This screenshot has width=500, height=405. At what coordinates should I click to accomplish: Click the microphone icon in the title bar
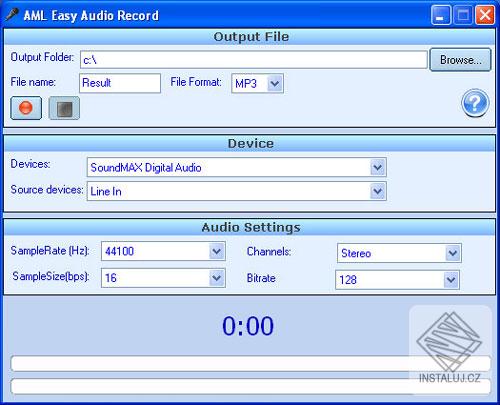point(12,15)
